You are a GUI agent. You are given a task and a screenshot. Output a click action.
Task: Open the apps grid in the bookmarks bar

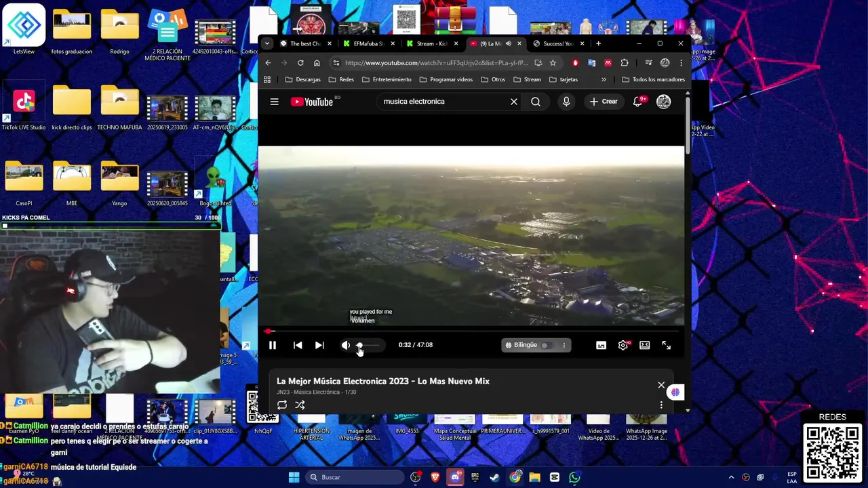click(x=267, y=79)
